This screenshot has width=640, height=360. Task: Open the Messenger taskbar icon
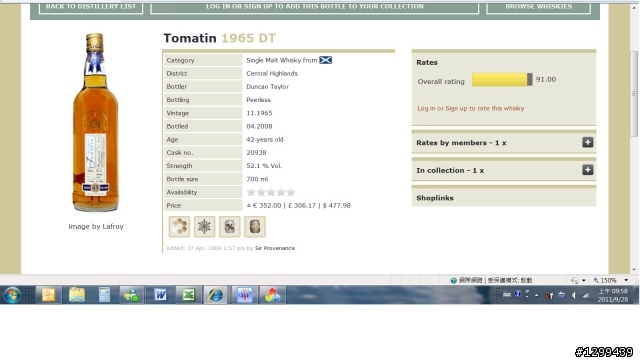tap(132, 295)
